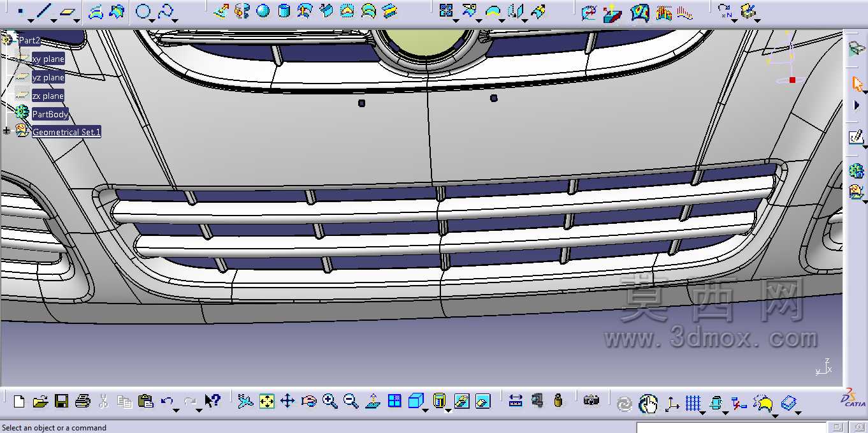
Task: Click the Extrude surface tool
Action: pos(221,11)
